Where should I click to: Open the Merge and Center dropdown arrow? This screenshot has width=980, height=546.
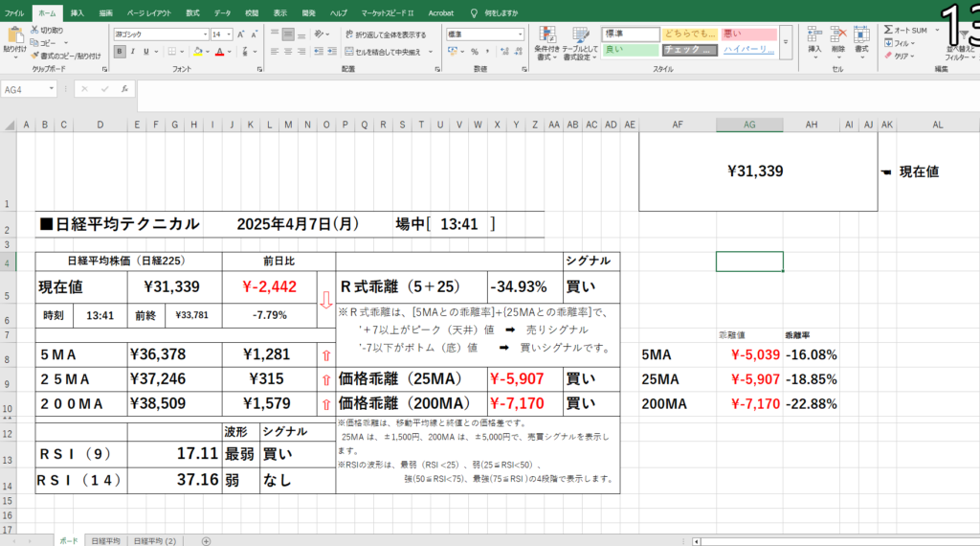431,52
